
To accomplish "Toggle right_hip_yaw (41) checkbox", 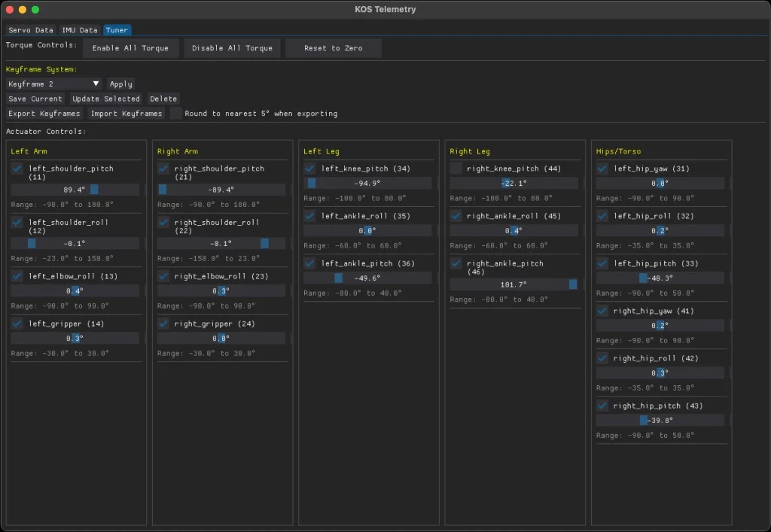I will click(602, 311).
